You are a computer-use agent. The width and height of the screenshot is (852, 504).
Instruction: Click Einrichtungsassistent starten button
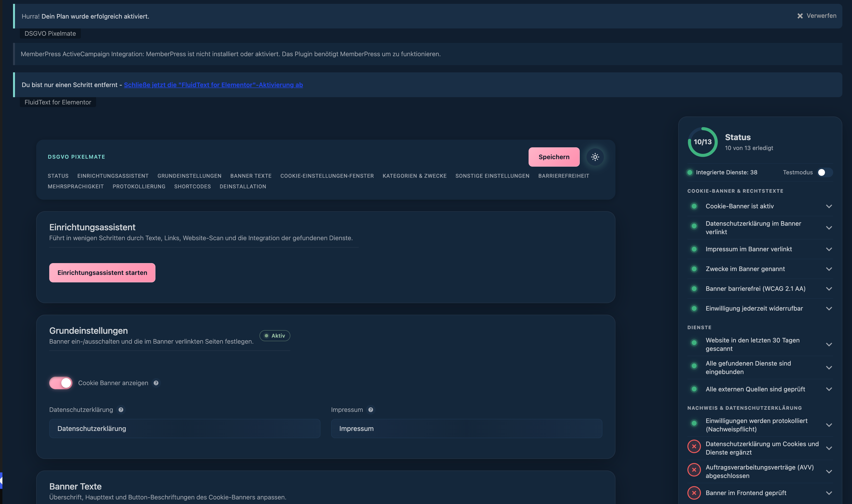coord(102,273)
